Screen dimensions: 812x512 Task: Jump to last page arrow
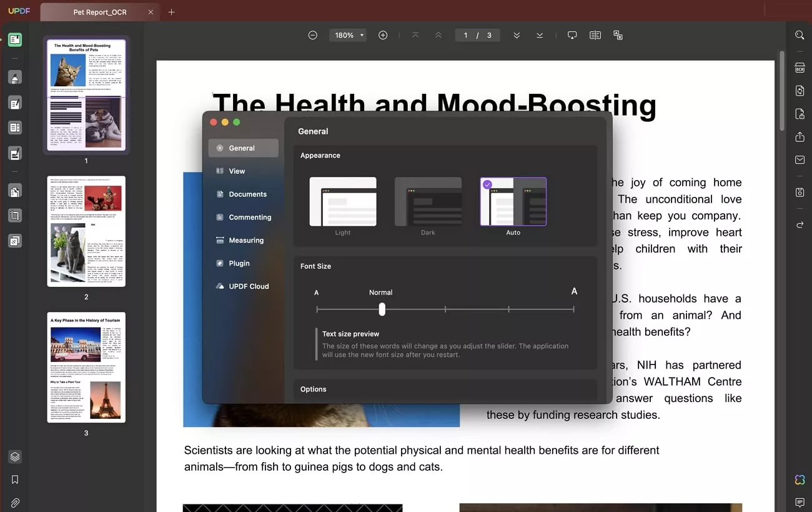tap(540, 36)
